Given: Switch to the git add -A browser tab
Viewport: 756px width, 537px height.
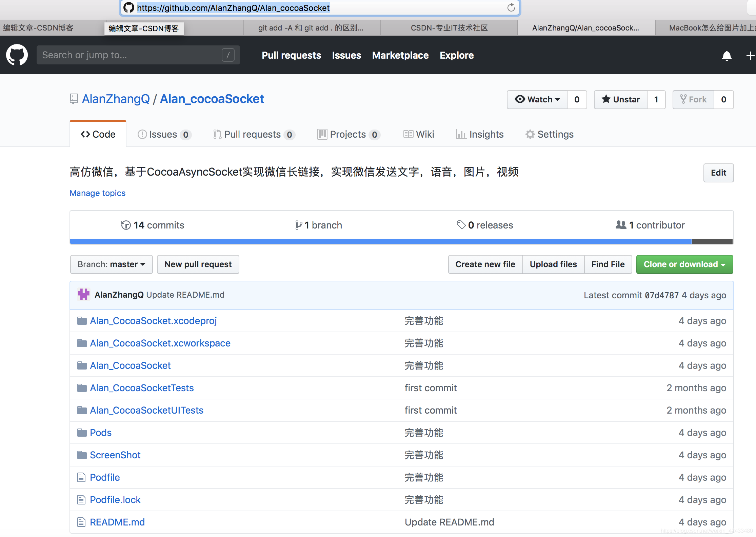Looking at the screenshot, I should coord(312,28).
